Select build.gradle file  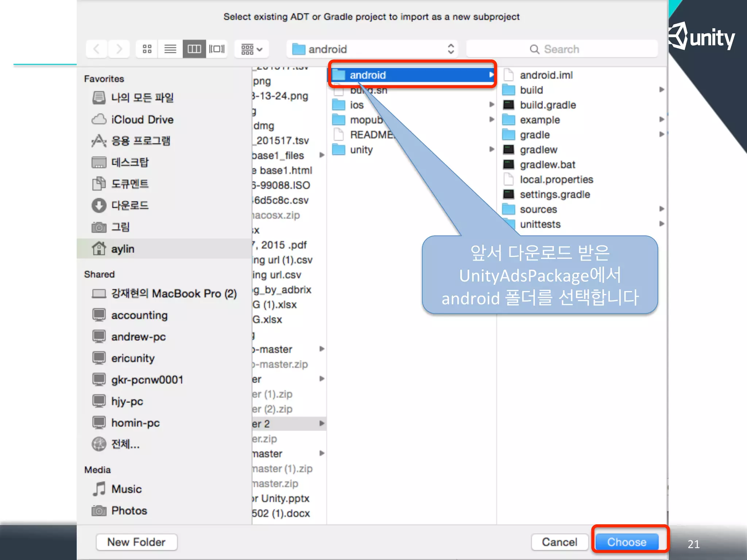(x=540, y=105)
